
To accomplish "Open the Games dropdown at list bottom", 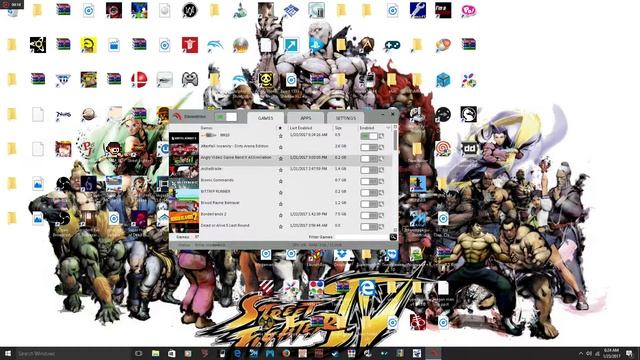I will point(187,237).
